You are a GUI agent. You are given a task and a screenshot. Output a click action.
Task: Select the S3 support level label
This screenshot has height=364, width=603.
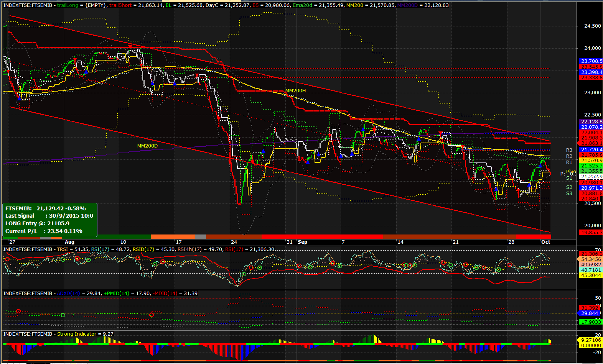pos(569,193)
